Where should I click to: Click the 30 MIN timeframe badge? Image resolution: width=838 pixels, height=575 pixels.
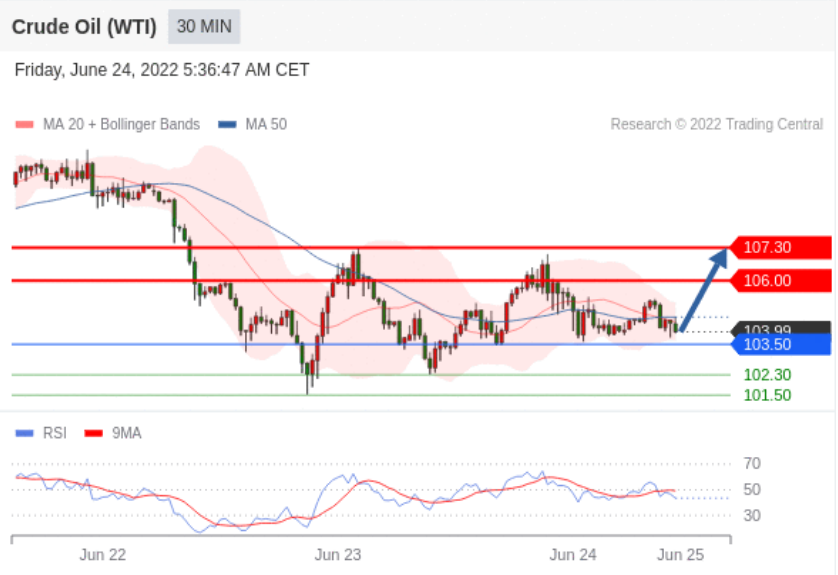click(x=204, y=26)
